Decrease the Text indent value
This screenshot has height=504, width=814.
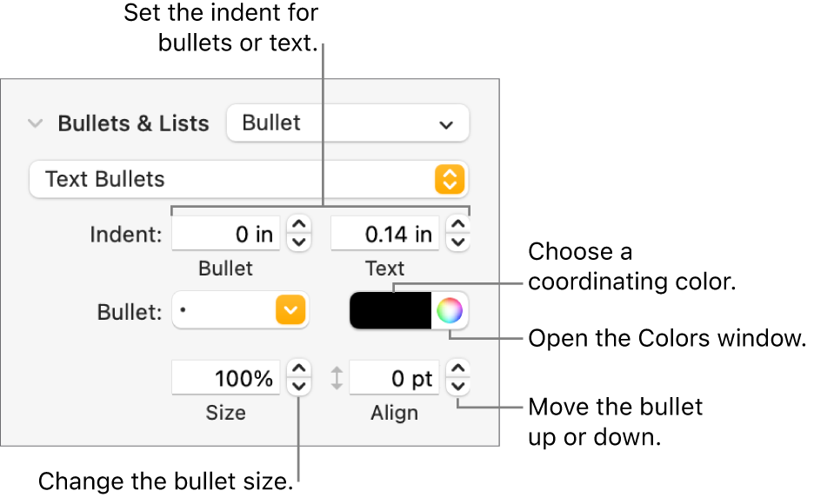tap(458, 242)
